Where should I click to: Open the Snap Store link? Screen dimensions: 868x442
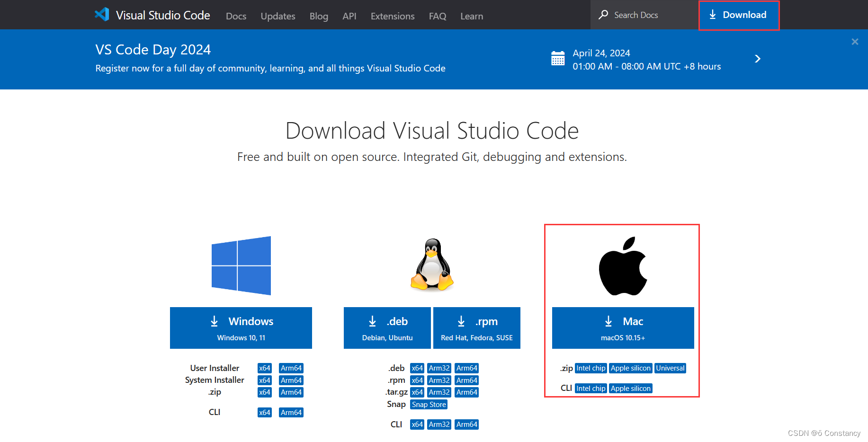click(429, 405)
